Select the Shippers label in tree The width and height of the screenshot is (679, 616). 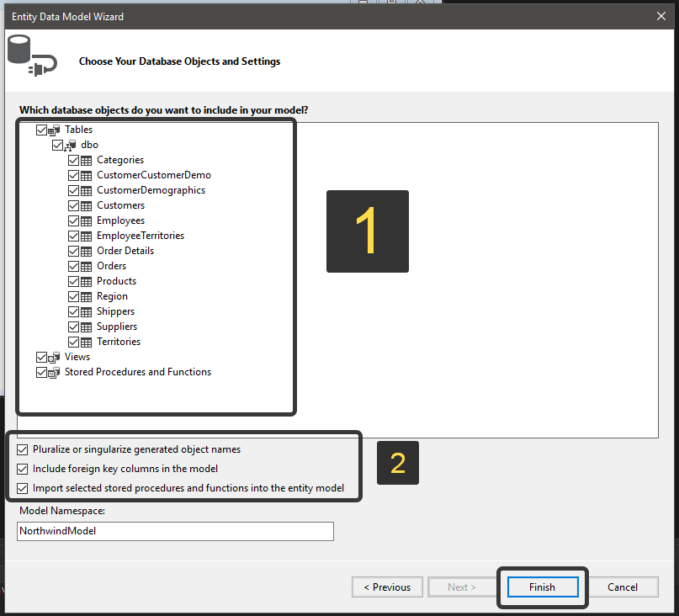pos(115,311)
